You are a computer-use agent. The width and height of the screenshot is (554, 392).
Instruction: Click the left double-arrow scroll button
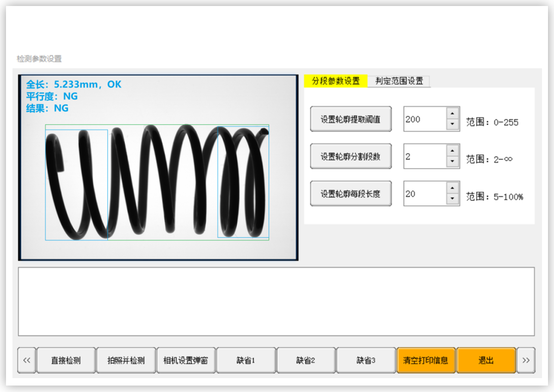coord(26,360)
